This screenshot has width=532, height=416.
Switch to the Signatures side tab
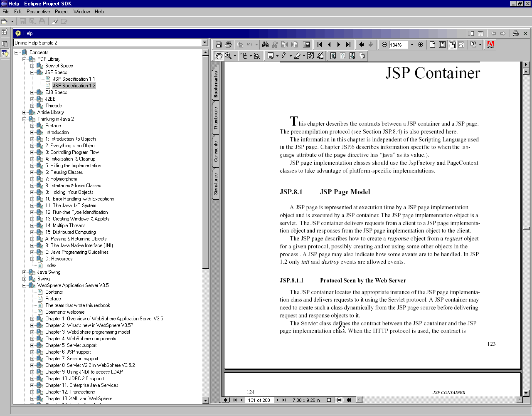point(216,184)
